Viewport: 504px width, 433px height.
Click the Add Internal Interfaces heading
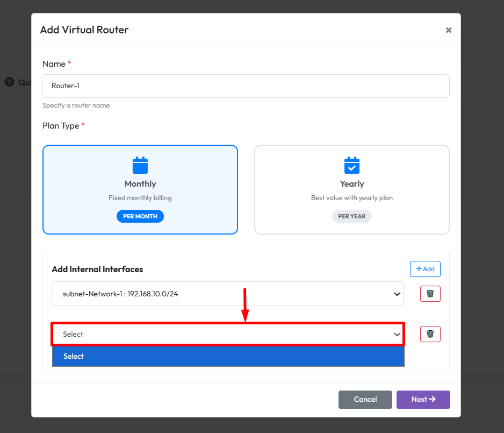[x=97, y=269]
